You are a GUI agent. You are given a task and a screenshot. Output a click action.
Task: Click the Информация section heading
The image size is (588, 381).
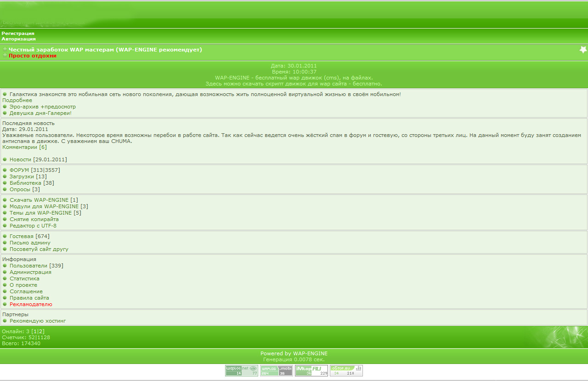pos(19,259)
